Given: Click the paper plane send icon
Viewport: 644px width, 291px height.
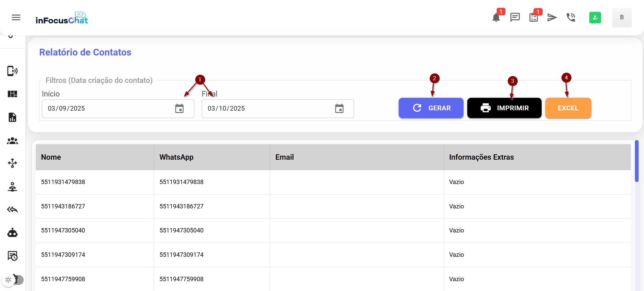Looking at the screenshot, I should coord(552,17).
